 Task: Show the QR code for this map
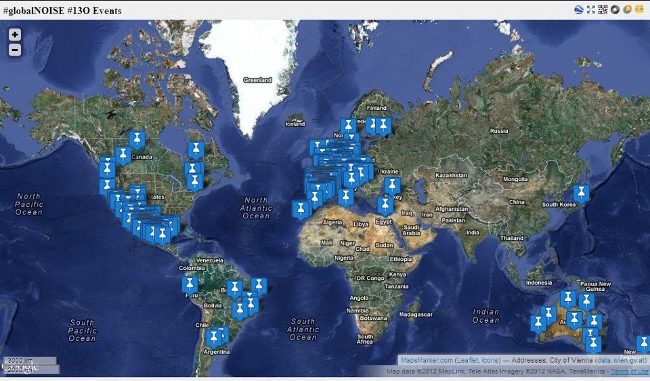pos(603,10)
